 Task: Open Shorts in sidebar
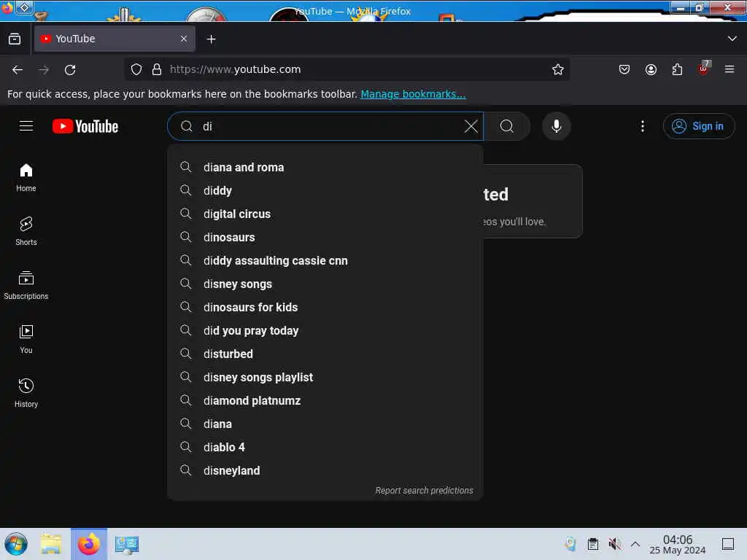[26, 231]
